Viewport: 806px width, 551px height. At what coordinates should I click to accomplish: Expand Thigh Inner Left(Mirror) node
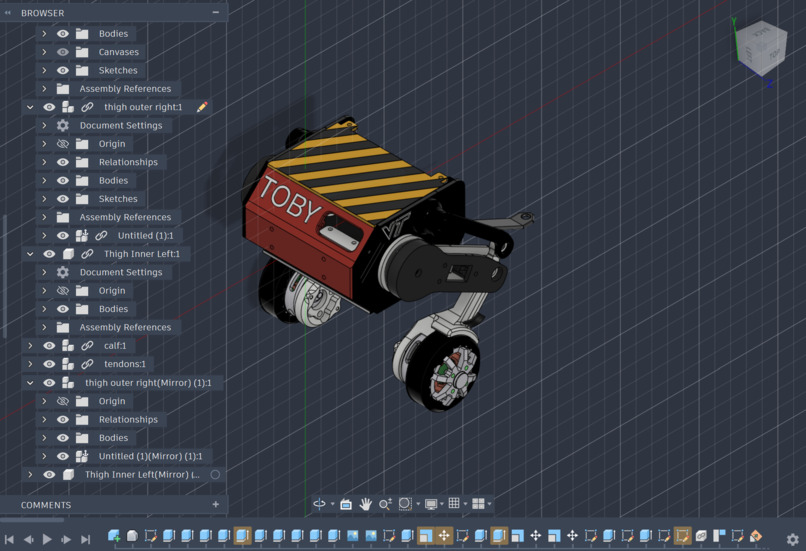click(30, 474)
